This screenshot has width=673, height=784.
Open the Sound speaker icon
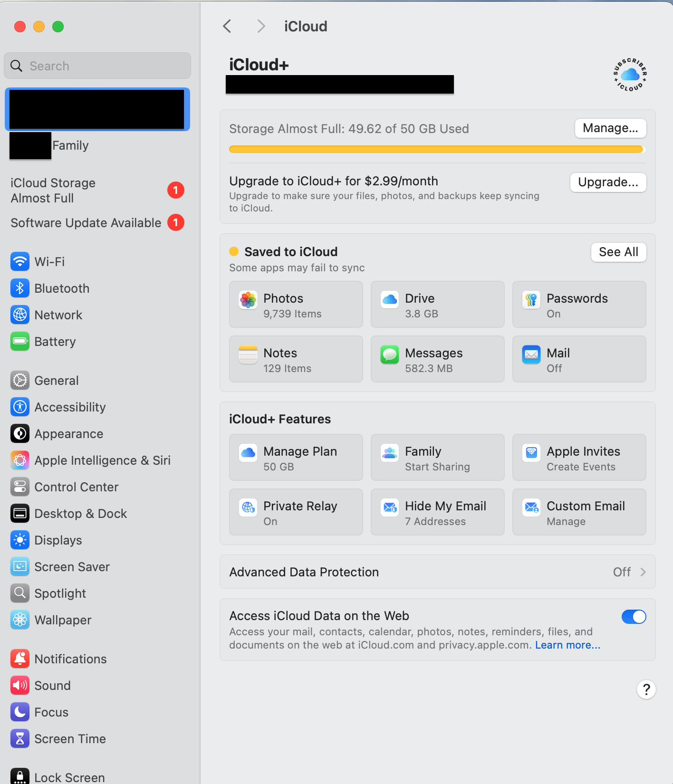click(x=20, y=685)
